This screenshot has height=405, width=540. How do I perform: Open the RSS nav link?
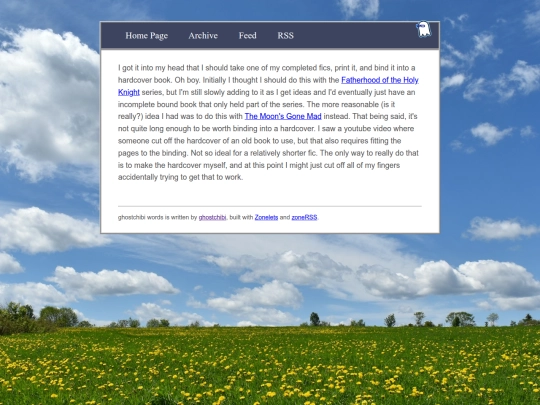click(x=285, y=35)
